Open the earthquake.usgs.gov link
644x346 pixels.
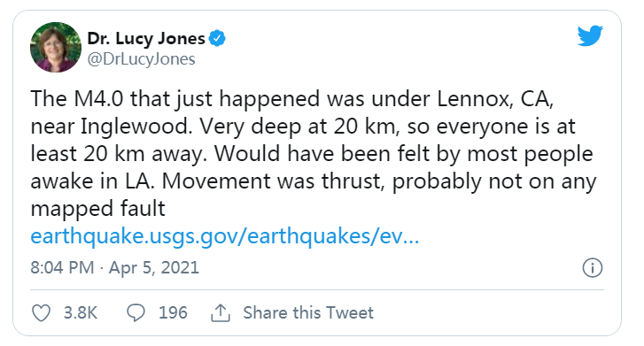(x=225, y=236)
